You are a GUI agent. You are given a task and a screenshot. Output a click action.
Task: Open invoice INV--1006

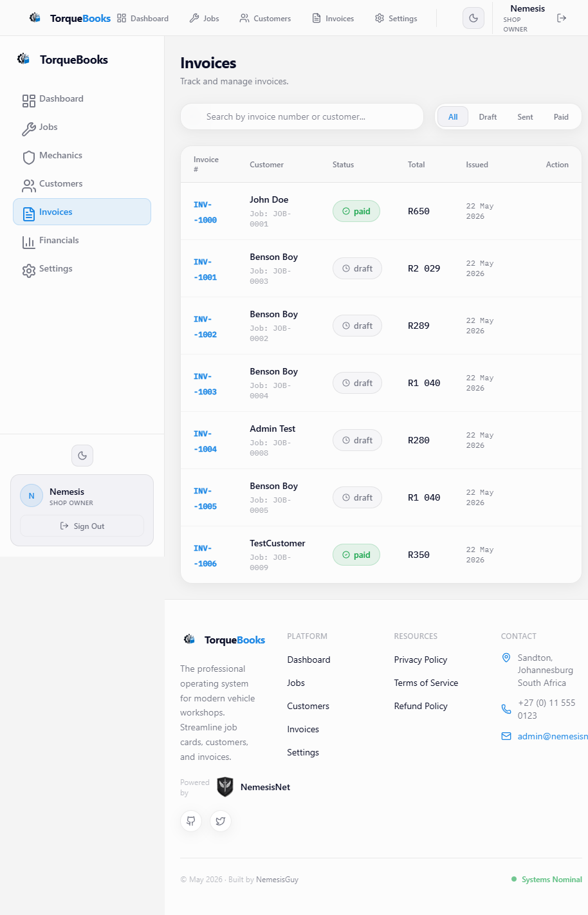pos(205,556)
